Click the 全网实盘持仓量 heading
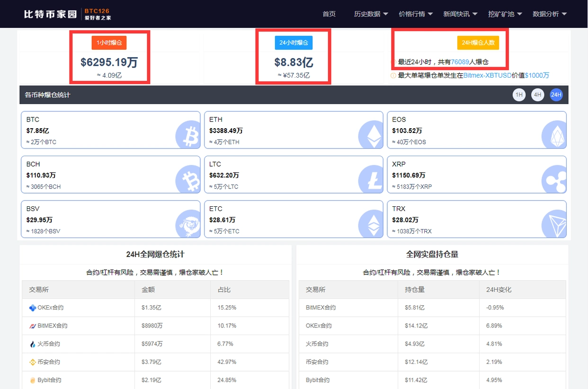 tap(432, 254)
